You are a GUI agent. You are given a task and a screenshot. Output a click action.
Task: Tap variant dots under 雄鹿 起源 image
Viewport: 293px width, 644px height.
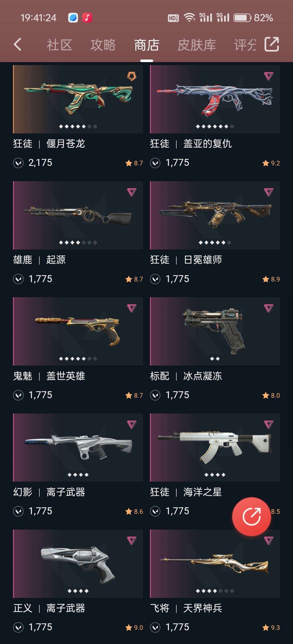point(78,242)
